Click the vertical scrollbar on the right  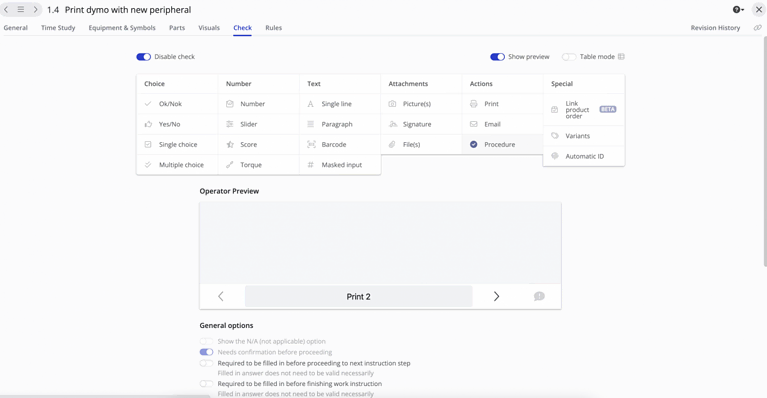765,152
